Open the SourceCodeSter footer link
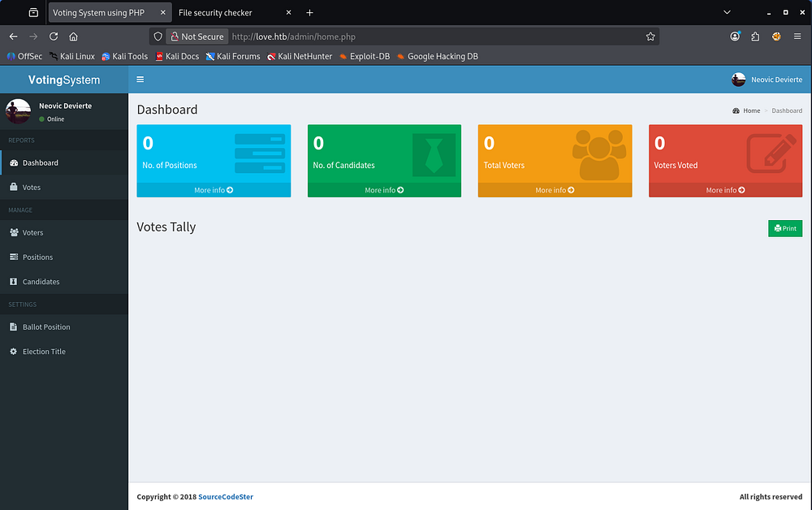The image size is (812, 510). [x=226, y=497]
